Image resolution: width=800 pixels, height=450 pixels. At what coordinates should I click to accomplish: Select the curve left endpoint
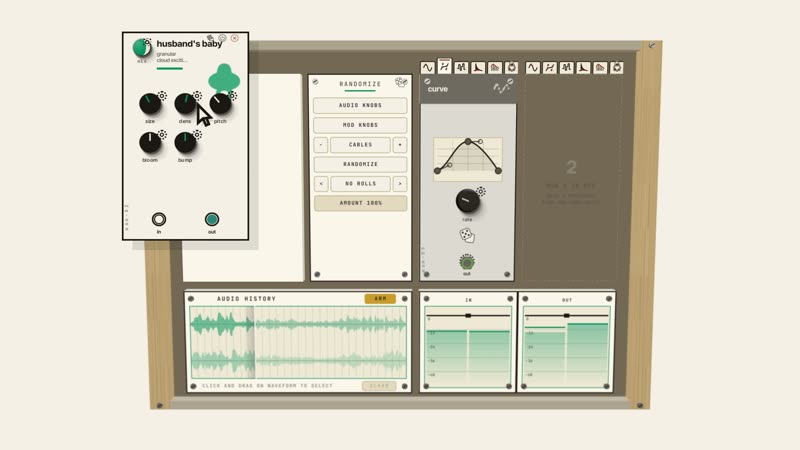pyautogui.click(x=437, y=171)
